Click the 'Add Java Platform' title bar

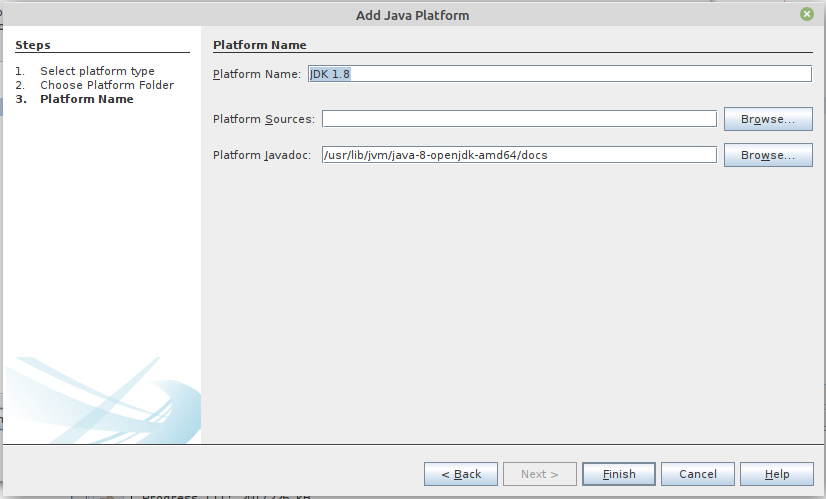(x=412, y=15)
